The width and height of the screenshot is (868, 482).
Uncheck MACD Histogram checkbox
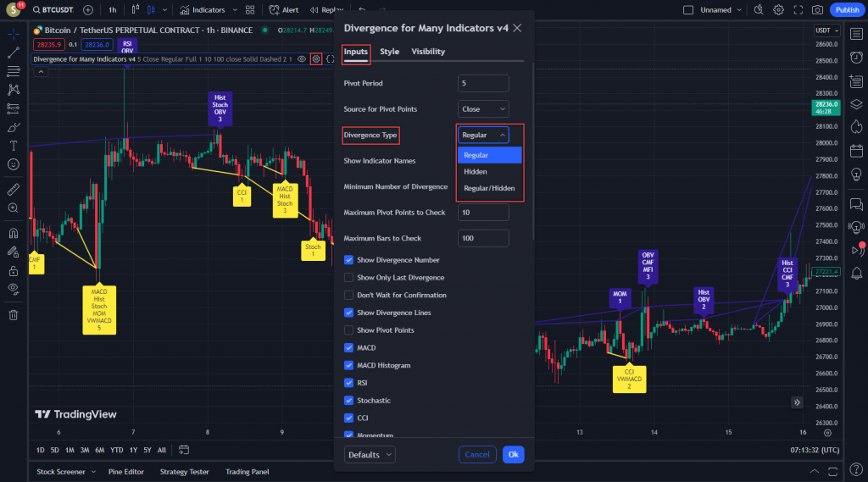click(x=348, y=365)
